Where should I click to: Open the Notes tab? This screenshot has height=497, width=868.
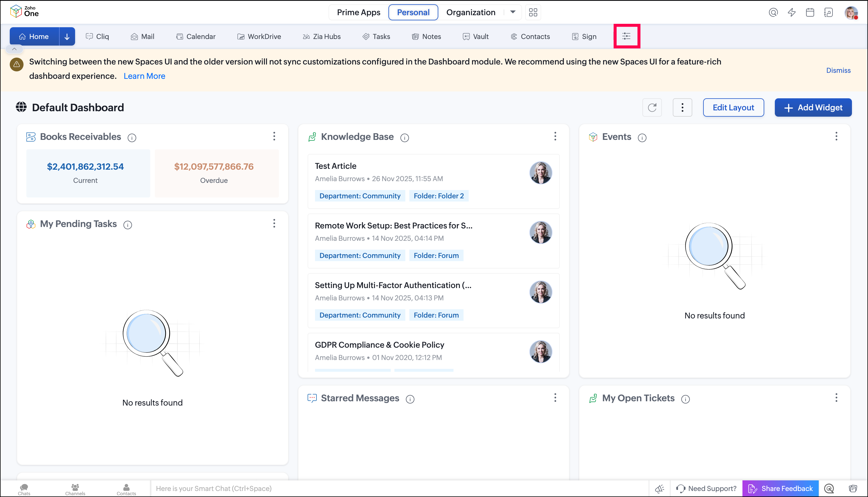pyautogui.click(x=427, y=36)
